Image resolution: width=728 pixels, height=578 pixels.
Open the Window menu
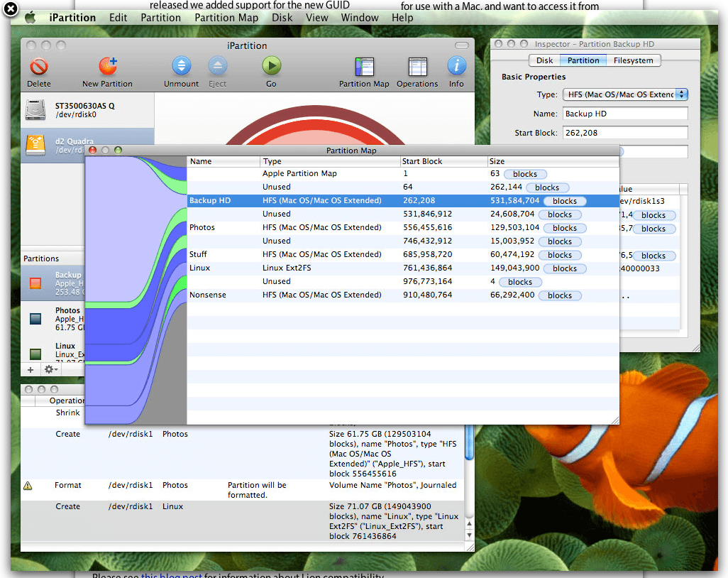point(359,18)
